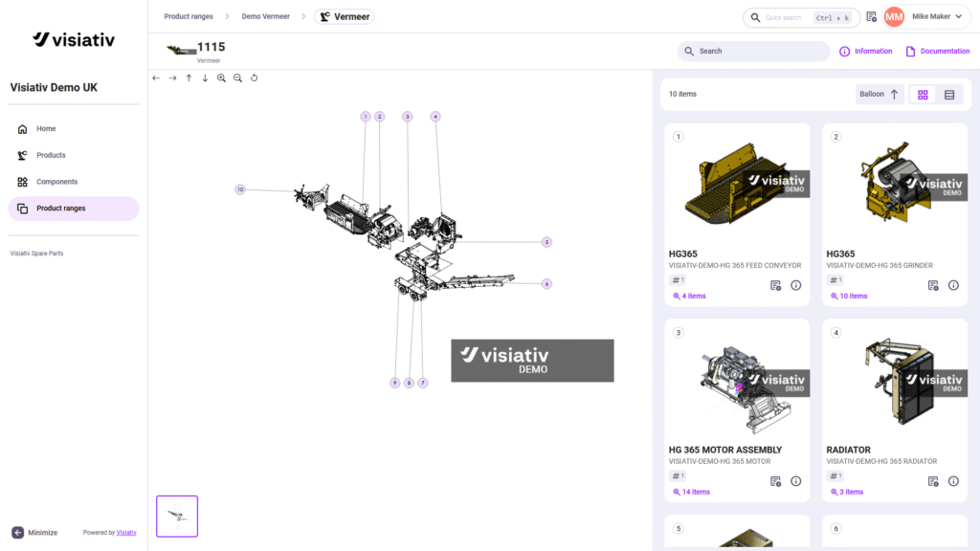Select balloon 9 on the diagram
Screen dimensions: 980x551
point(395,383)
